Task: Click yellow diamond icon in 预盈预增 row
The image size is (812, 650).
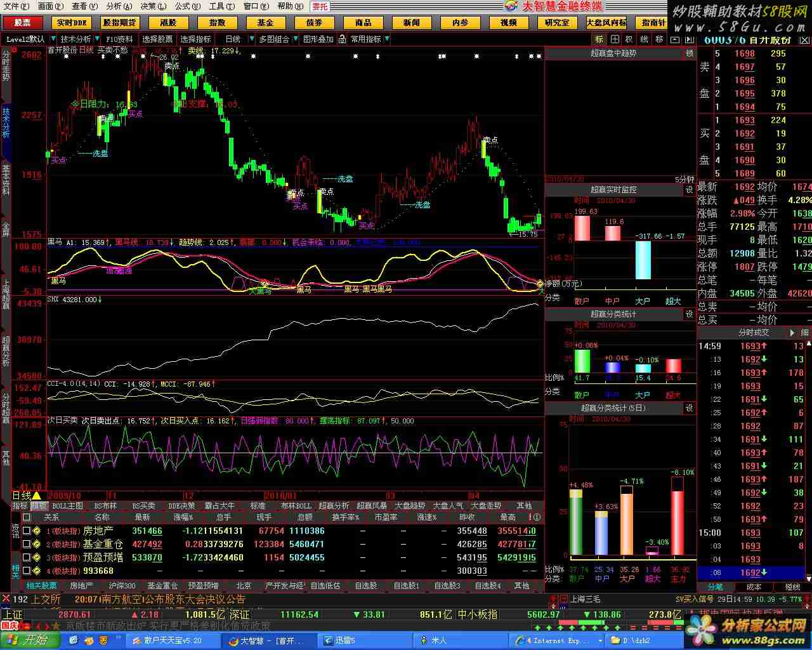Action: point(36,558)
